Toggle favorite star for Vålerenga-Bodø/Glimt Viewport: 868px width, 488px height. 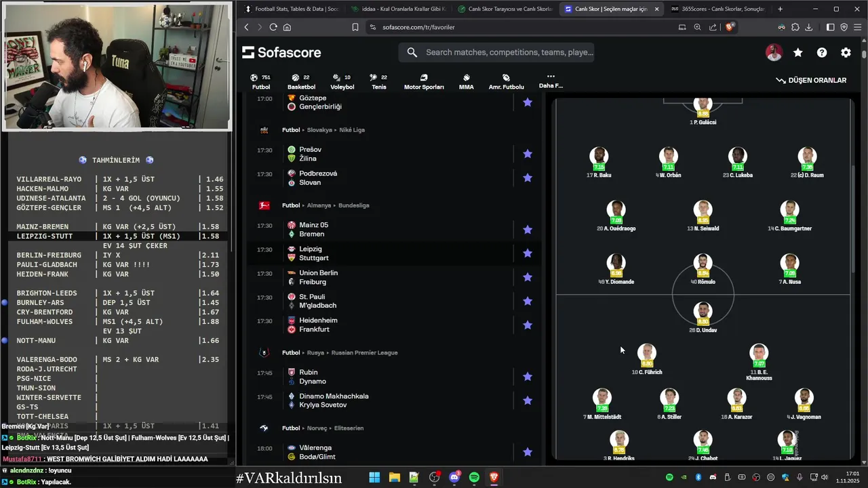point(528,452)
